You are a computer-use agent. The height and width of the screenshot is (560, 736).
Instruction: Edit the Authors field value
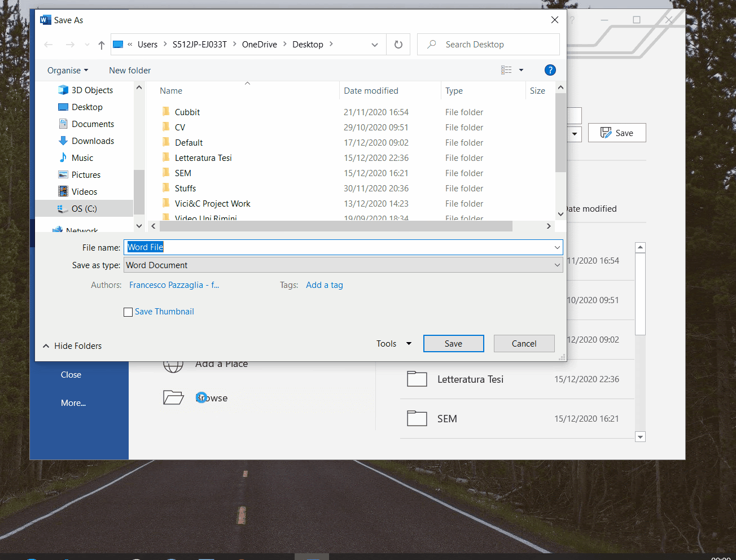coord(174,285)
